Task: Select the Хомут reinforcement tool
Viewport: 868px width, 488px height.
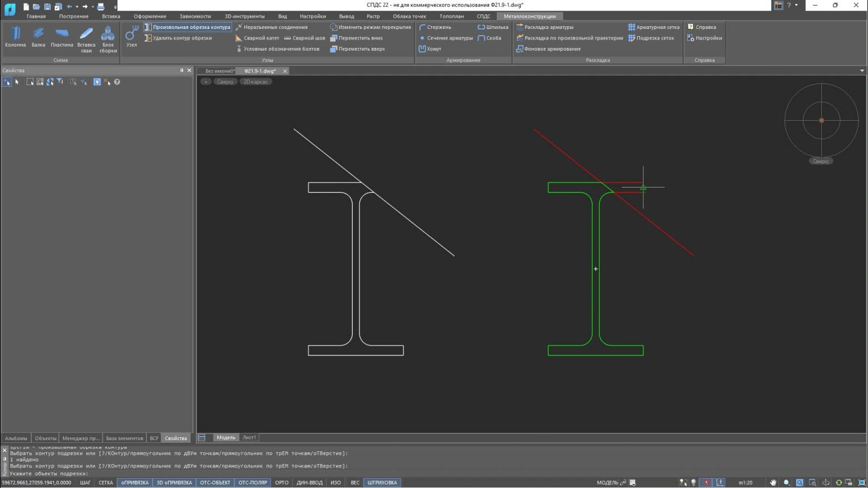Action: click(x=430, y=49)
